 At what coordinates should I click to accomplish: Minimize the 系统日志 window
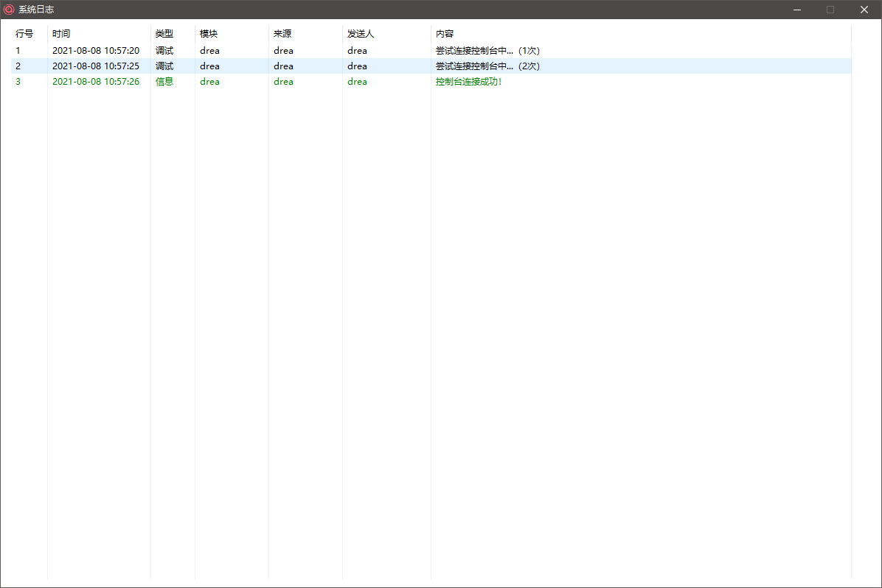click(x=797, y=10)
